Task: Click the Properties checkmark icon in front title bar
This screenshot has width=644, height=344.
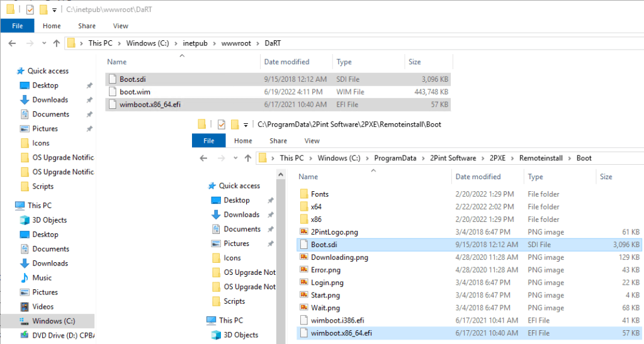Action: 221,125
